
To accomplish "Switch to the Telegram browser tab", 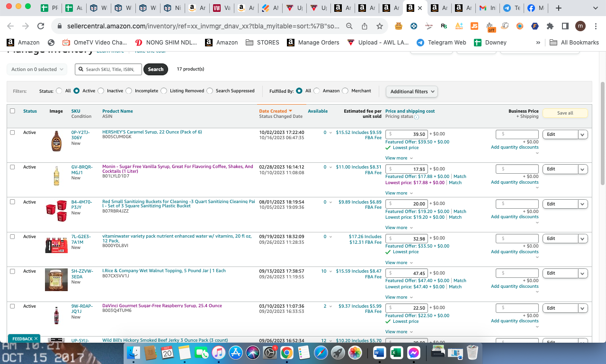I will (x=511, y=8).
